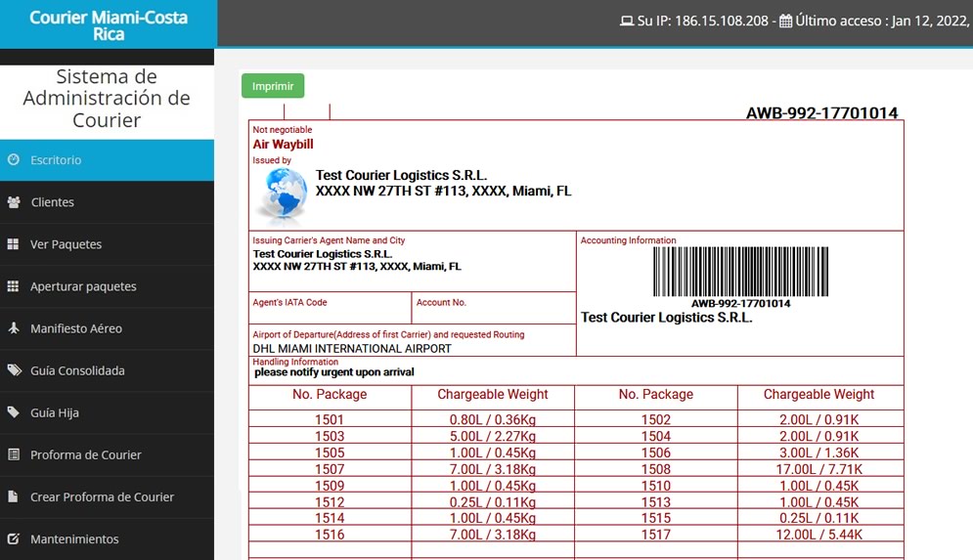Screen dimensions: 973x560
Task: Open Proforma de Courier
Action: point(107,455)
